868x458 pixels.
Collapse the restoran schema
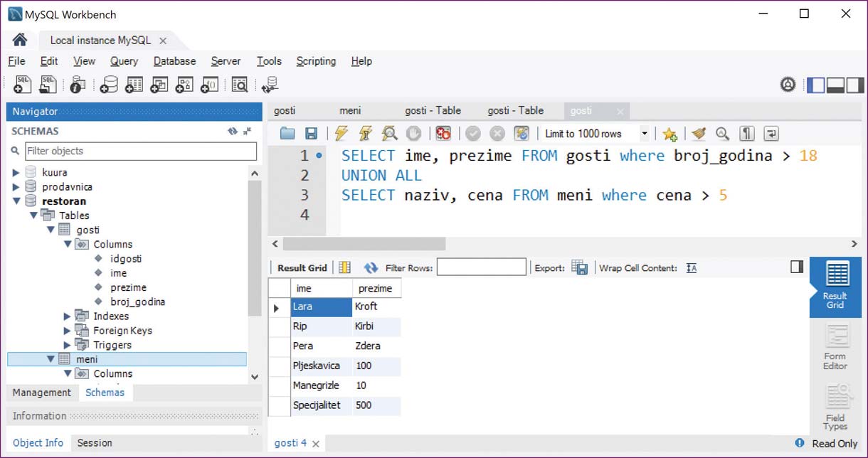coord(16,201)
